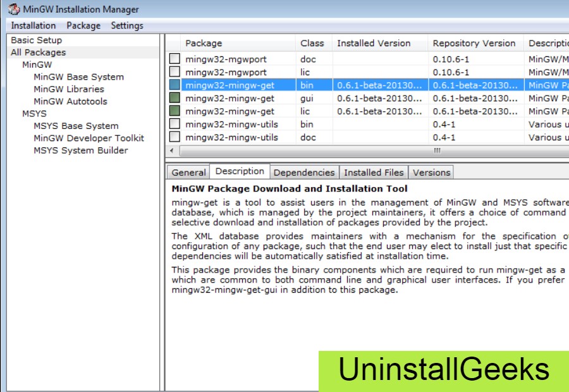Select Basic Setup in the left tree
Viewport: 569px width, 392px height.
[36, 40]
